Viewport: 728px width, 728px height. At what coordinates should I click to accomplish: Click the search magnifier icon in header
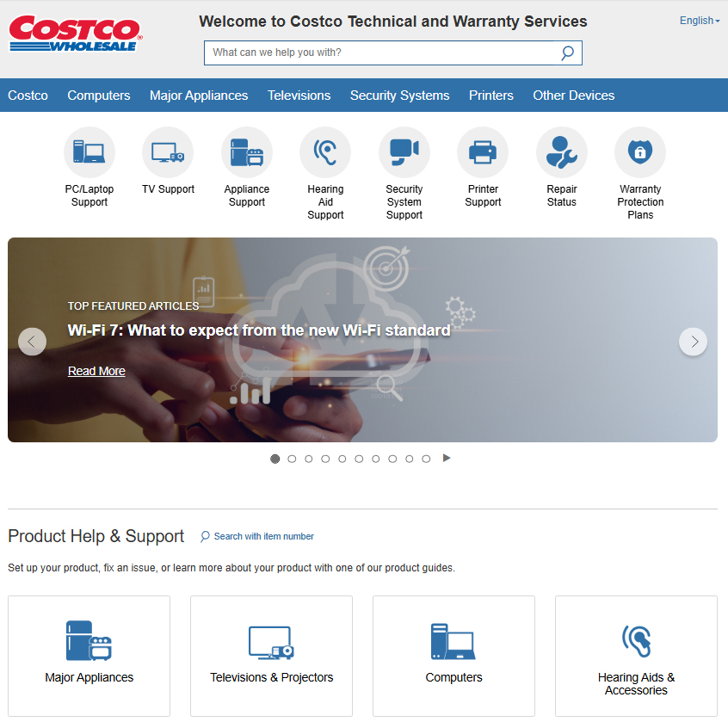[567, 53]
